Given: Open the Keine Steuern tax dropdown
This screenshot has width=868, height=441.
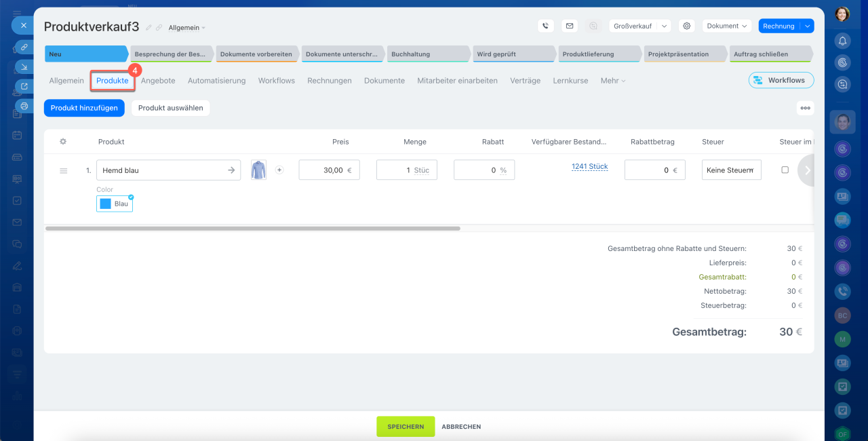Looking at the screenshot, I should click(x=731, y=170).
